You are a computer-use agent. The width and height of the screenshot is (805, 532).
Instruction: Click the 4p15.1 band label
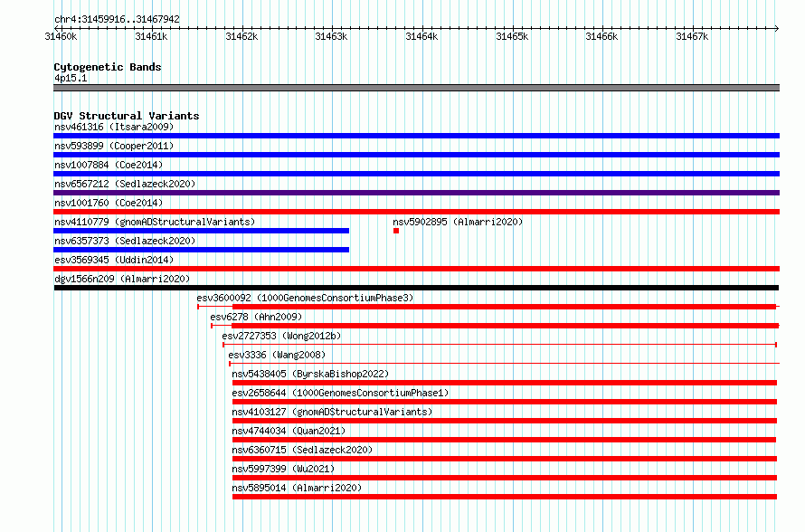(x=71, y=78)
